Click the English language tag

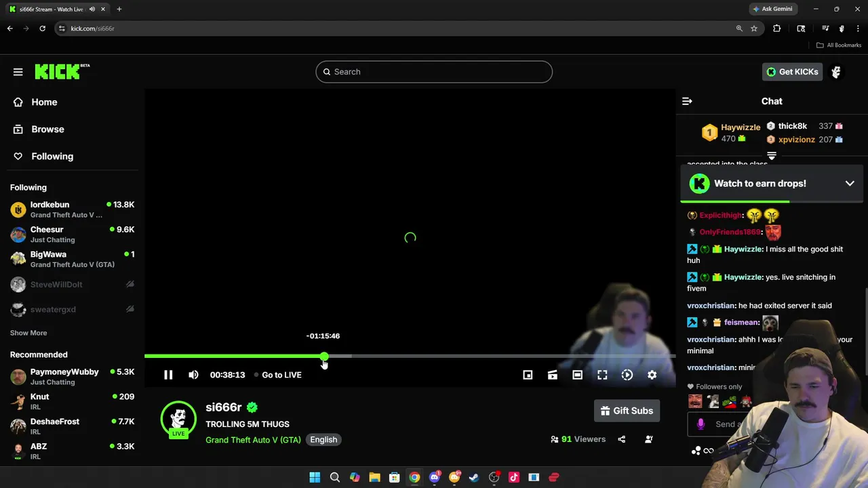(323, 440)
